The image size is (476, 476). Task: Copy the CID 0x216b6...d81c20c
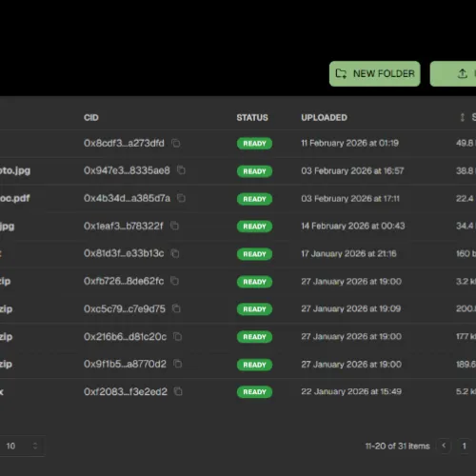(177, 336)
